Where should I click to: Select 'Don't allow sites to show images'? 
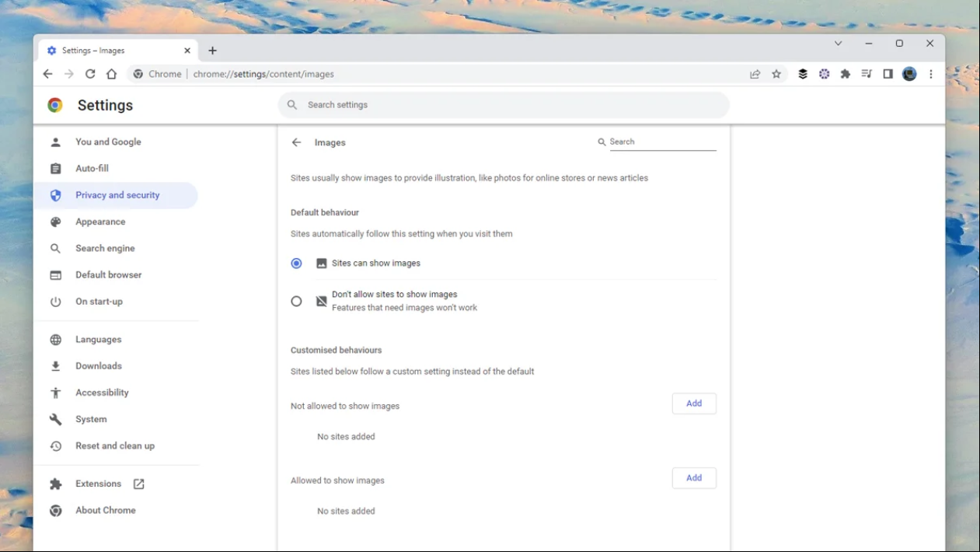[296, 301]
